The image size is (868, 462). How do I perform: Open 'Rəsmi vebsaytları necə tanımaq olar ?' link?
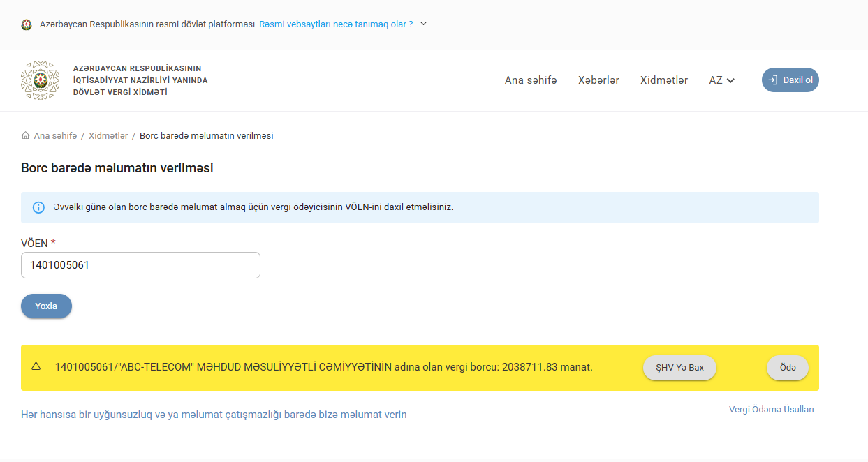tap(336, 24)
